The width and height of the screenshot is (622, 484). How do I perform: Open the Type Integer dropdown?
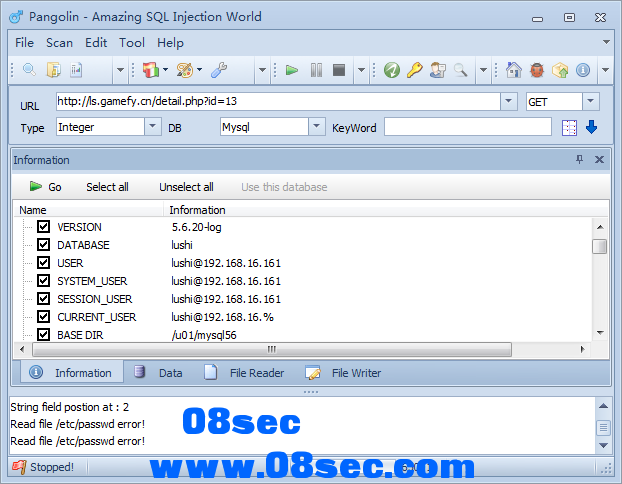coord(153,127)
